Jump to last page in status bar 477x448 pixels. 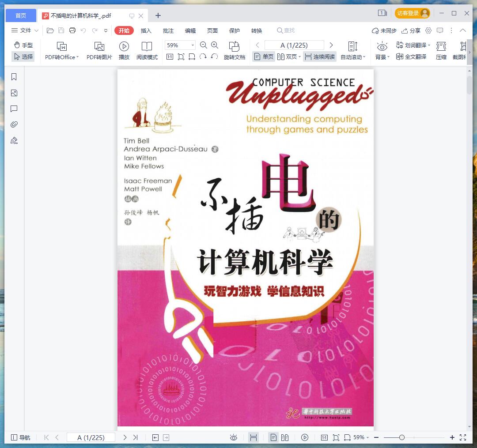point(136,437)
